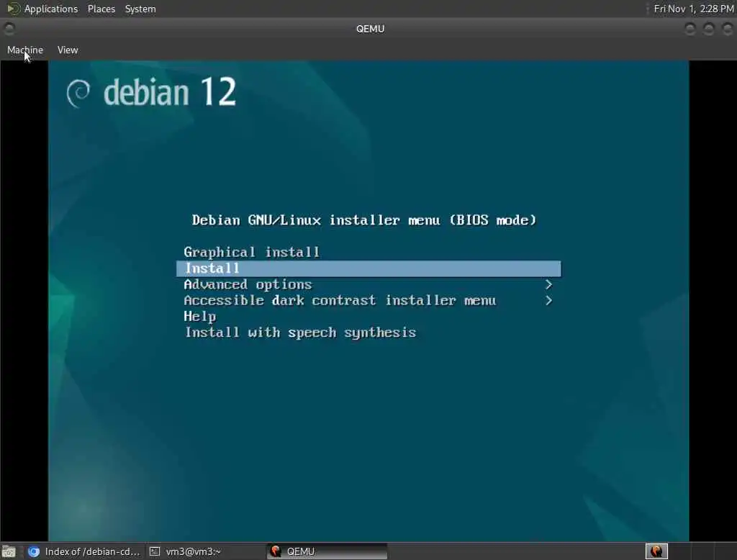Open the System menu
Viewport: 737px width, 560px height.
pyautogui.click(x=140, y=9)
